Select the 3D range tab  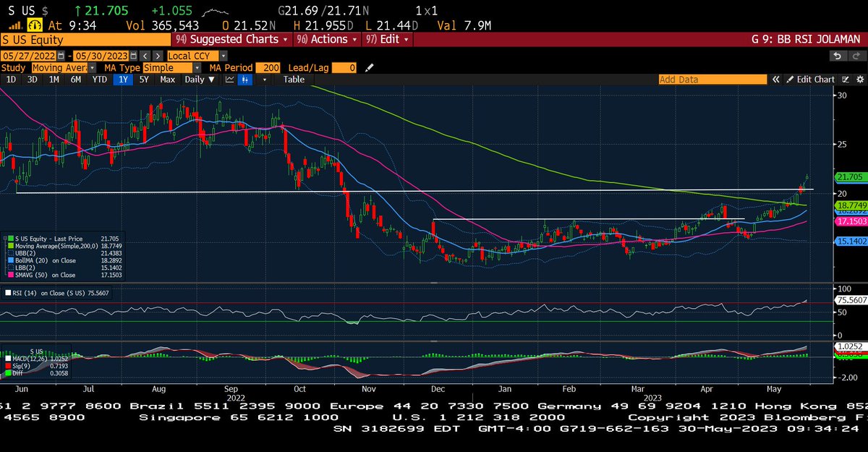point(32,80)
